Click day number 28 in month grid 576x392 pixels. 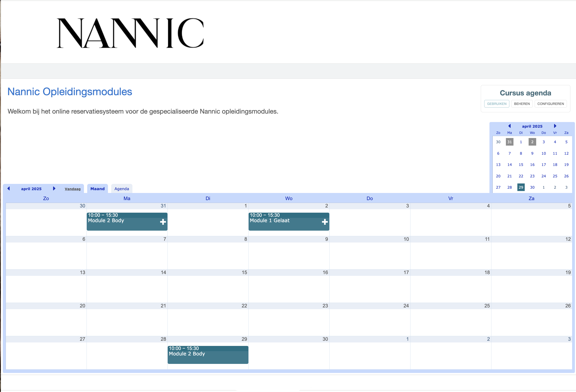click(163, 339)
